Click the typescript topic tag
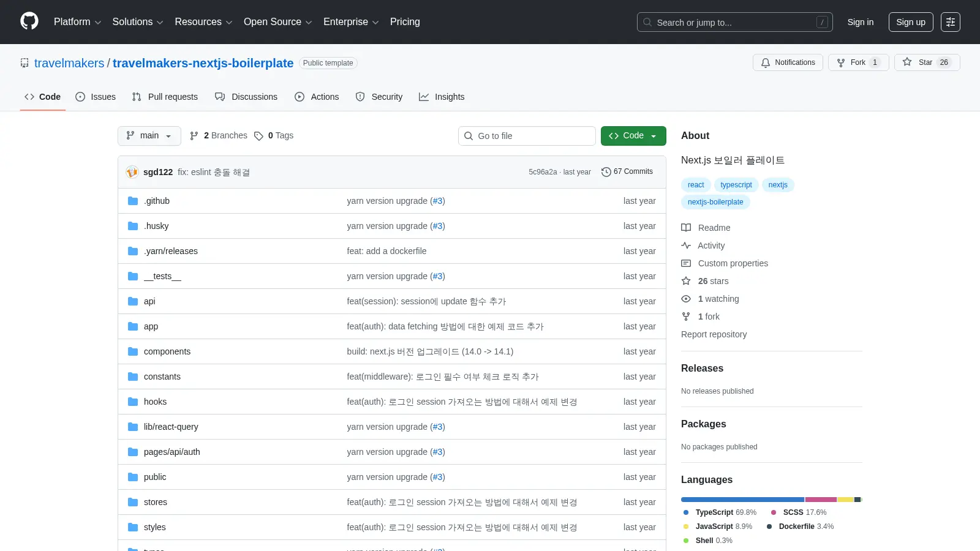The height and width of the screenshot is (551, 980). point(736,185)
